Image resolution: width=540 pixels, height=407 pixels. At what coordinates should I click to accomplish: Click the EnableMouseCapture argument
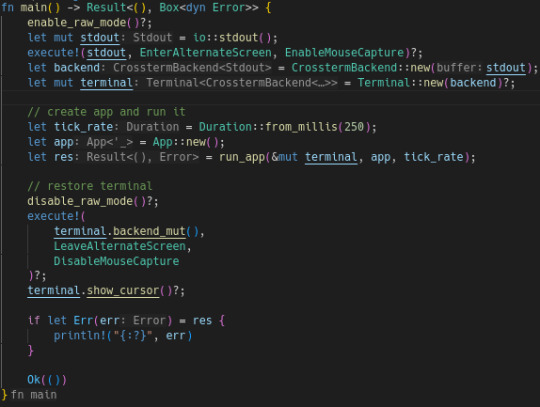[x=344, y=53]
